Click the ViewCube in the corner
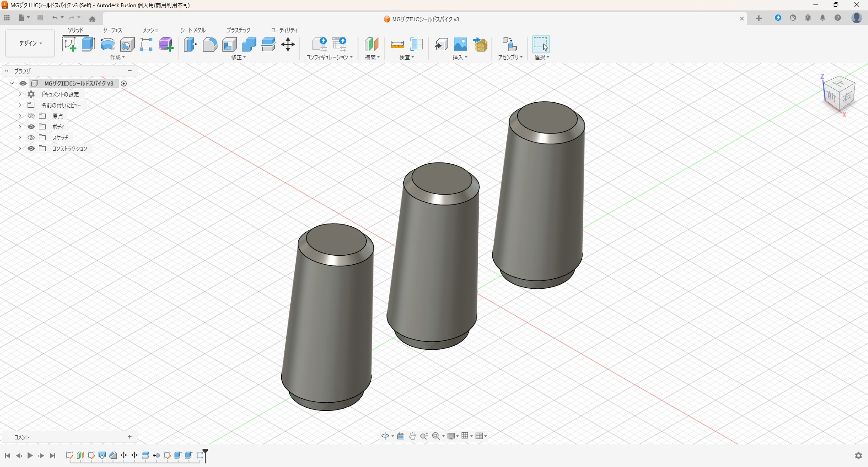The width and height of the screenshot is (868, 467). point(840,94)
